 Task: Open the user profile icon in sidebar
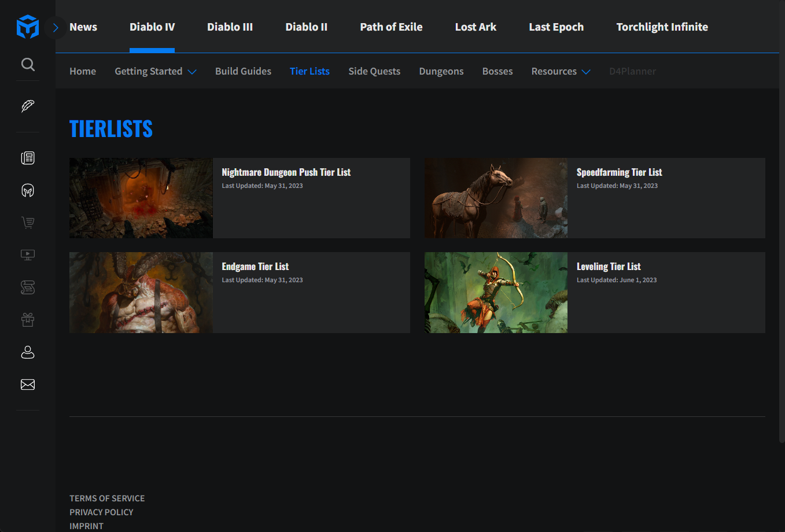[x=28, y=352]
